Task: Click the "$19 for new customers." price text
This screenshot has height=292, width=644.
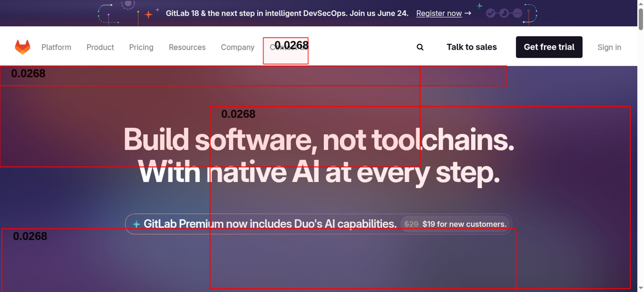Action: [464, 224]
